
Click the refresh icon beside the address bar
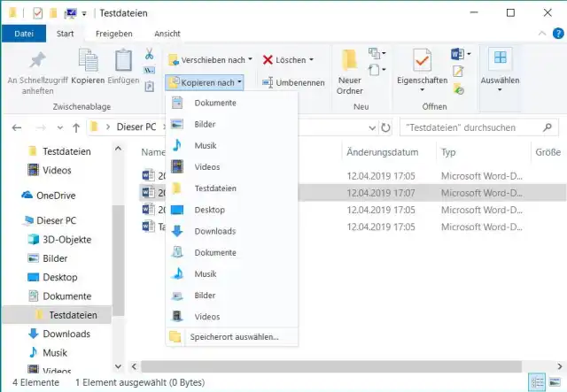click(384, 127)
